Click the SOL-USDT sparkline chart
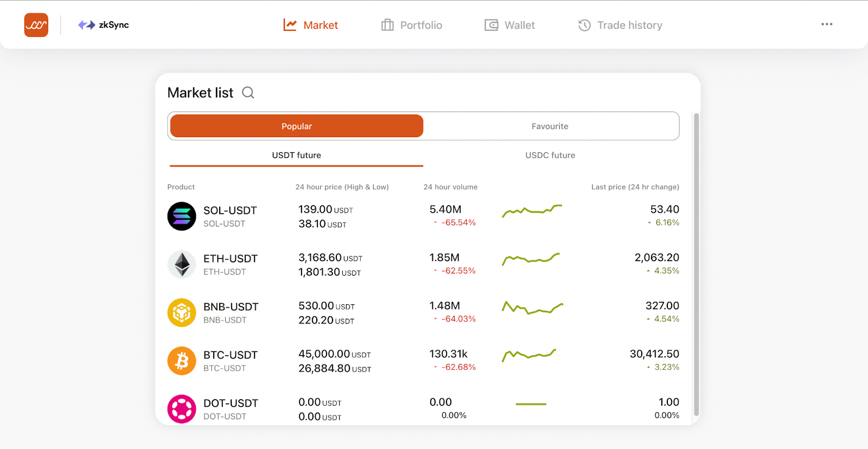Image resolution: width=868 pixels, height=449 pixels. click(532, 211)
